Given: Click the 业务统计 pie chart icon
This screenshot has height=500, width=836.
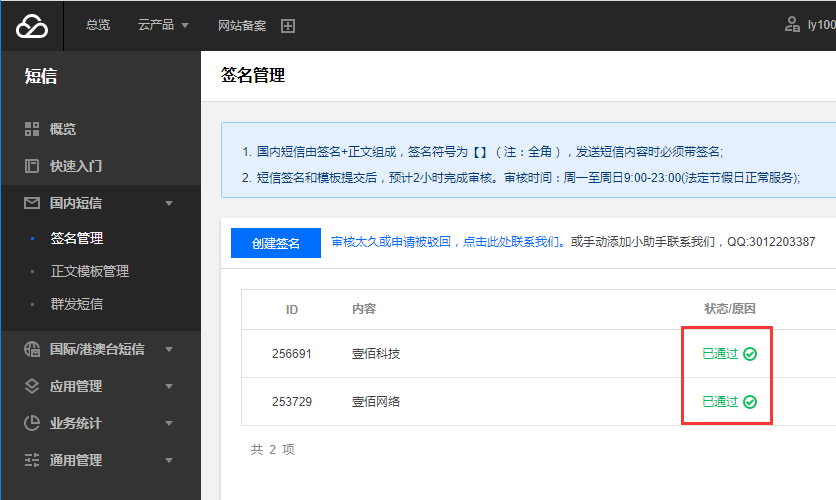Looking at the screenshot, I should [31, 423].
